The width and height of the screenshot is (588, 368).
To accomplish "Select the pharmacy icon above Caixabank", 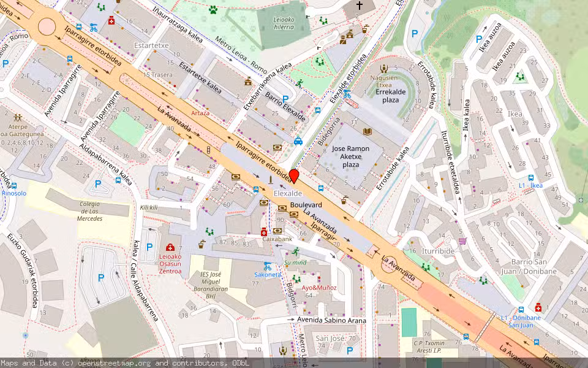I will (264, 232).
